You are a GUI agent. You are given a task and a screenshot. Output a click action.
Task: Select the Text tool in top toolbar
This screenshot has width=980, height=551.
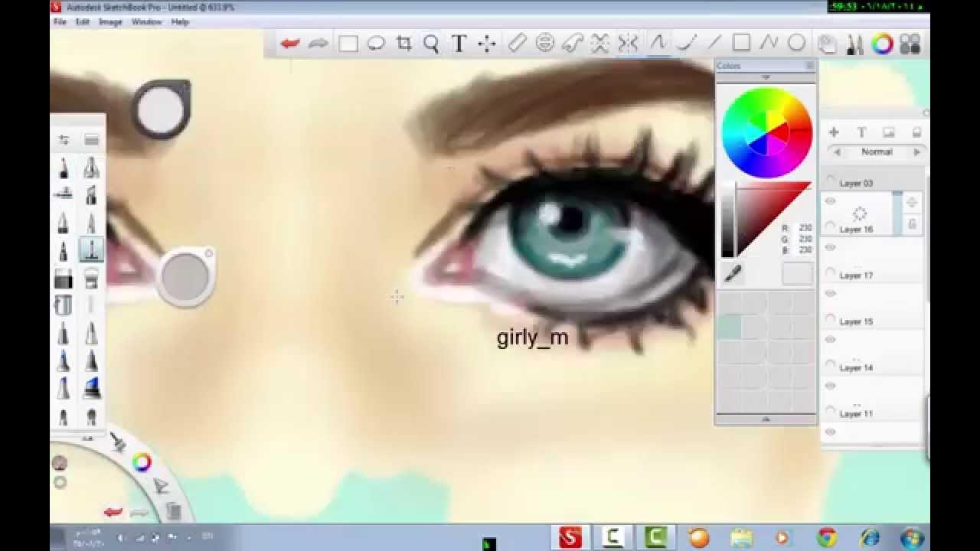tap(459, 44)
